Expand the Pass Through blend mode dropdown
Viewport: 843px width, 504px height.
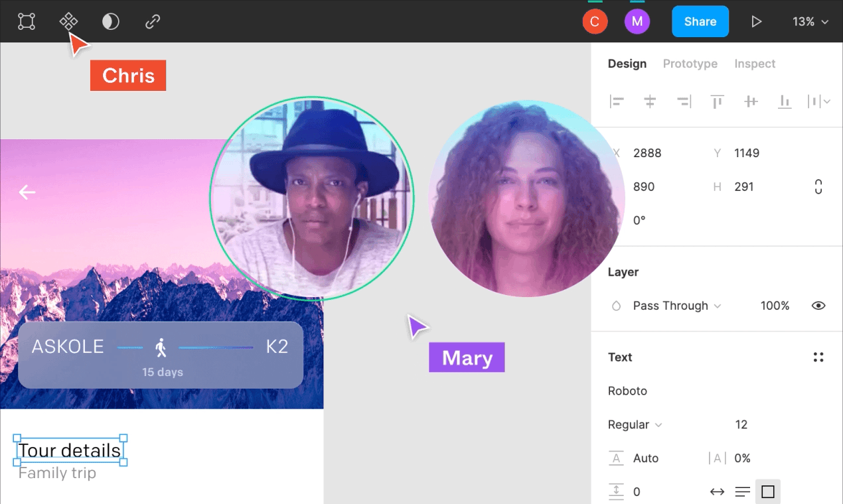point(677,306)
